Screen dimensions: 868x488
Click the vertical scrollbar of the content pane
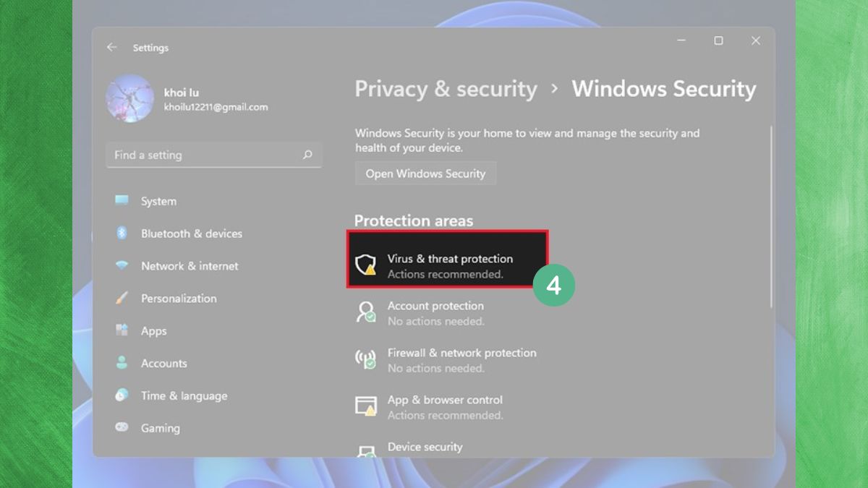coord(770,217)
